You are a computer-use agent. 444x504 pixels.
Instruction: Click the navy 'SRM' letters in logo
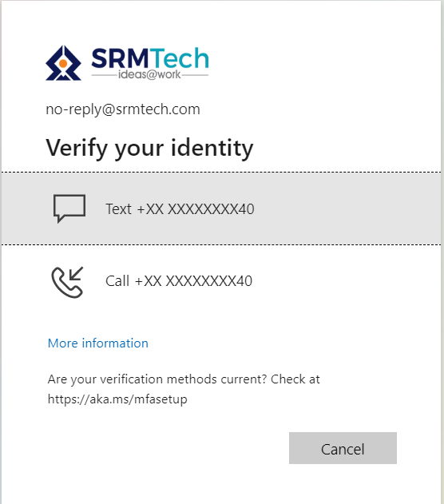click(x=120, y=58)
